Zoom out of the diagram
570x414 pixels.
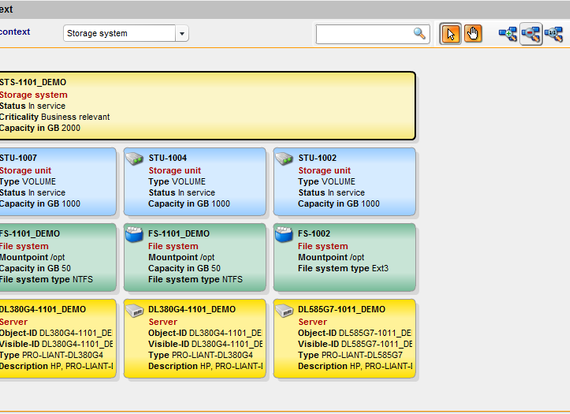coord(531,34)
